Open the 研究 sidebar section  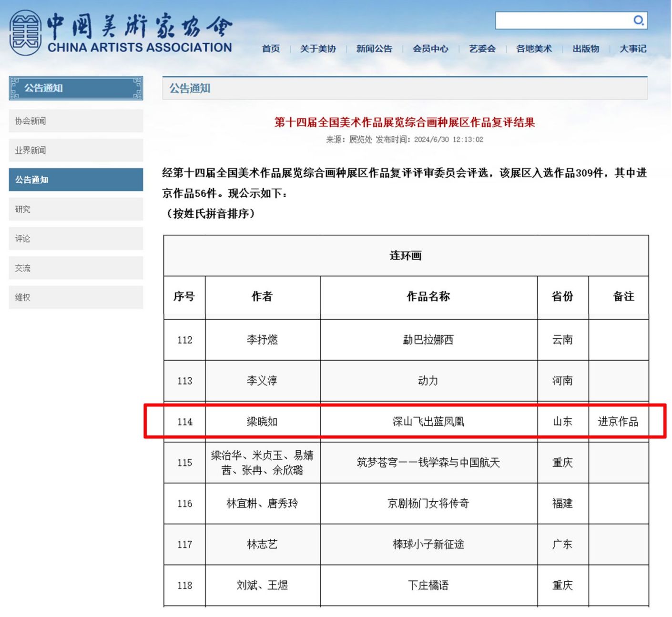click(x=76, y=209)
